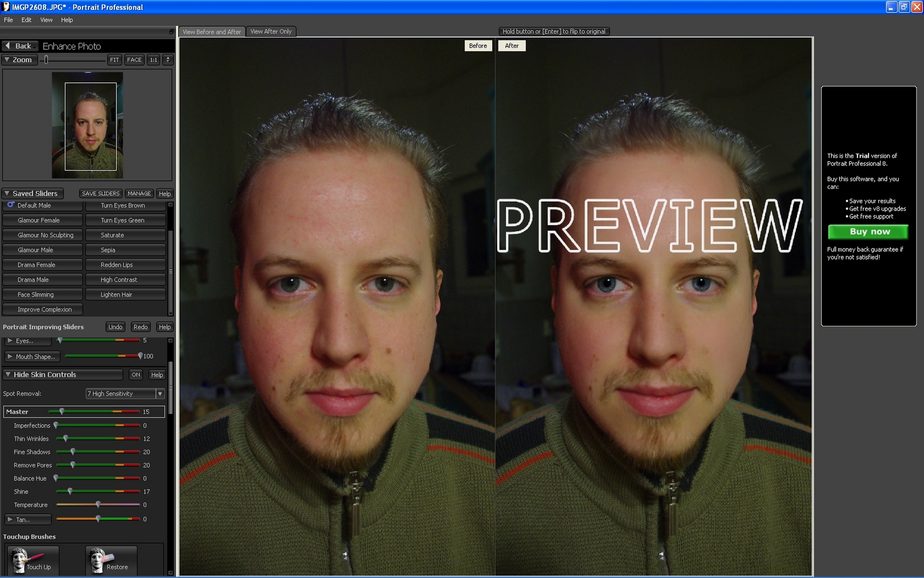The width and height of the screenshot is (924, 578).
Task: Click the Master skin slider
Action: click(x=94, y=412)
